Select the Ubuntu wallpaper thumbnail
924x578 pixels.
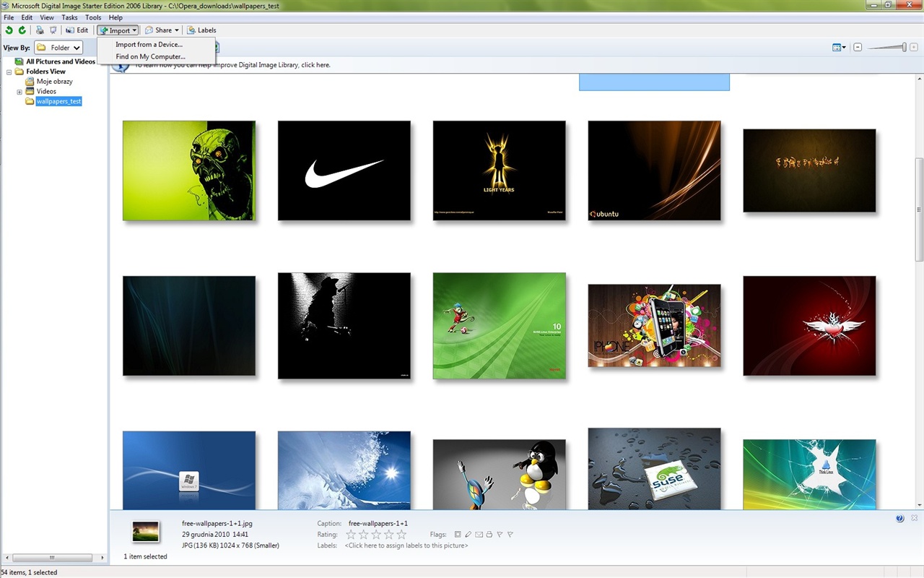(655, 171)
